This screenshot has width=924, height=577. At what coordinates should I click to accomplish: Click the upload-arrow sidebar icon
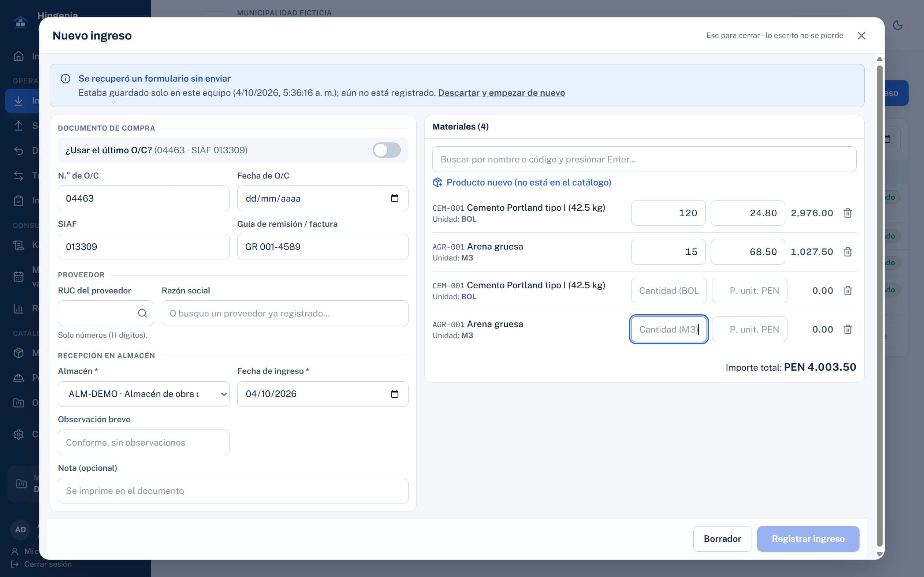point(18,125)
